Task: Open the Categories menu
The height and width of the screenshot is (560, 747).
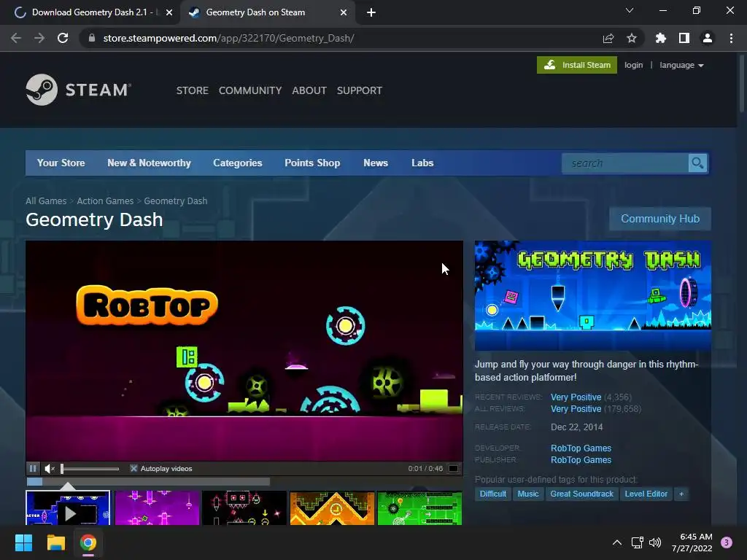Action: 238,163
